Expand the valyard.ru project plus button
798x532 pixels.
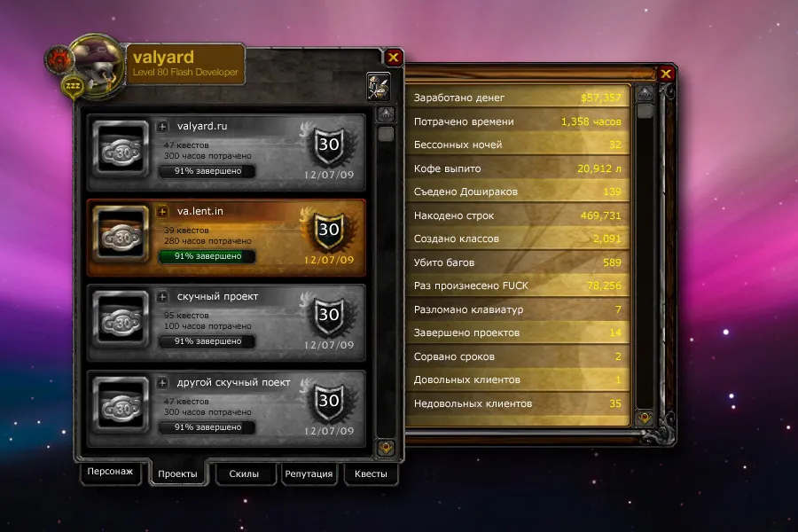pos(162,126)
